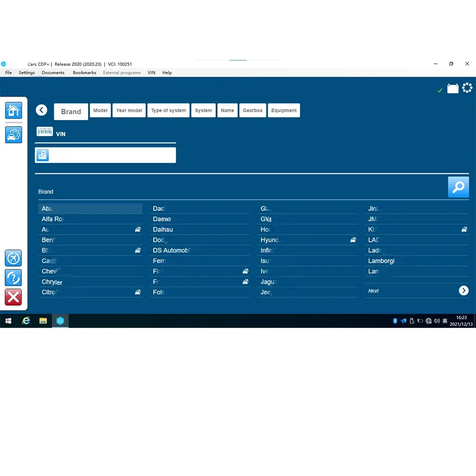Switch to the Type of system tab
Viewport: 476px width, 476px height.
point(169,110)
